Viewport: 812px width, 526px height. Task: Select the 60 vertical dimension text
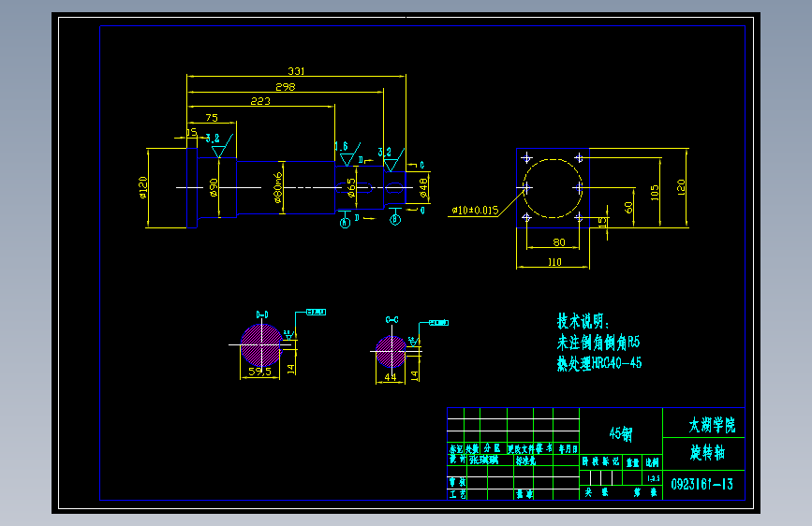point(628,208)
